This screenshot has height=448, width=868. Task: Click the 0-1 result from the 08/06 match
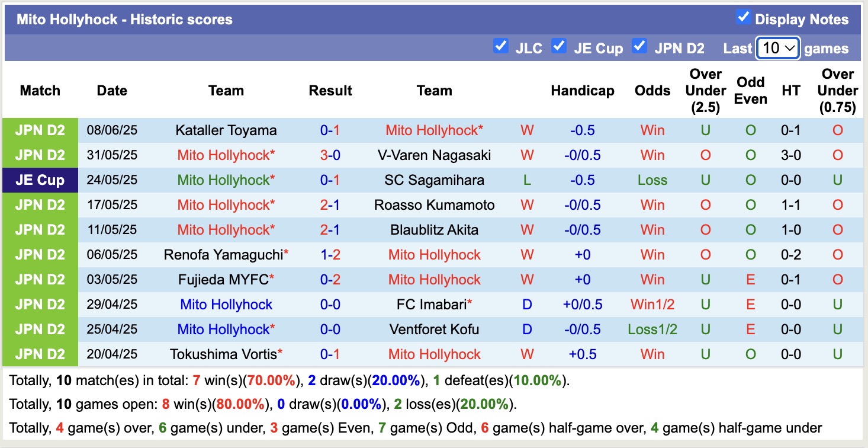coord(330,130)
